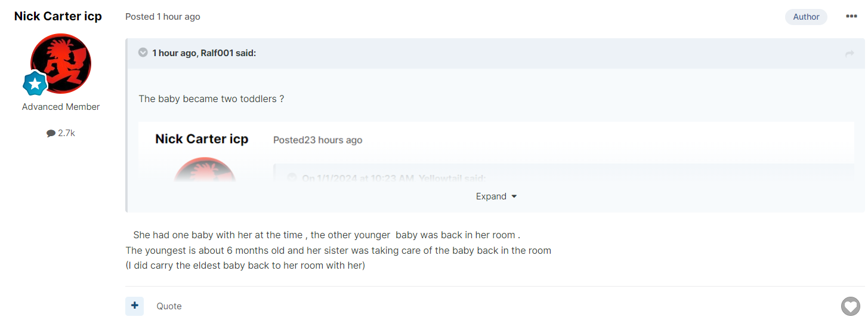This screenshot has width=868, height=323.
Task: Click the "1 hour ago, Ralf001 said:" quote header
Action: click(x=204, y=53)
